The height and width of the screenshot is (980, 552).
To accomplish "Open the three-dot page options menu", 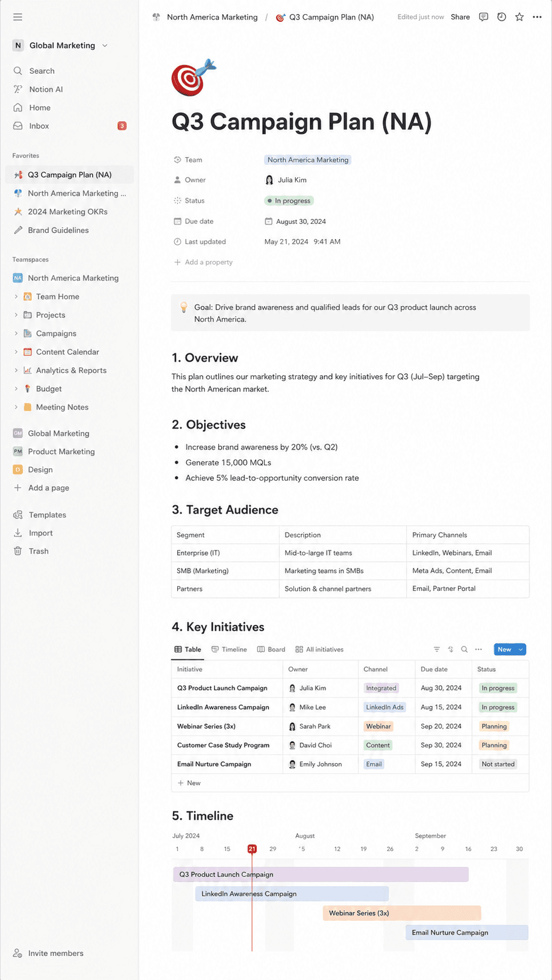I will (537, 17).
